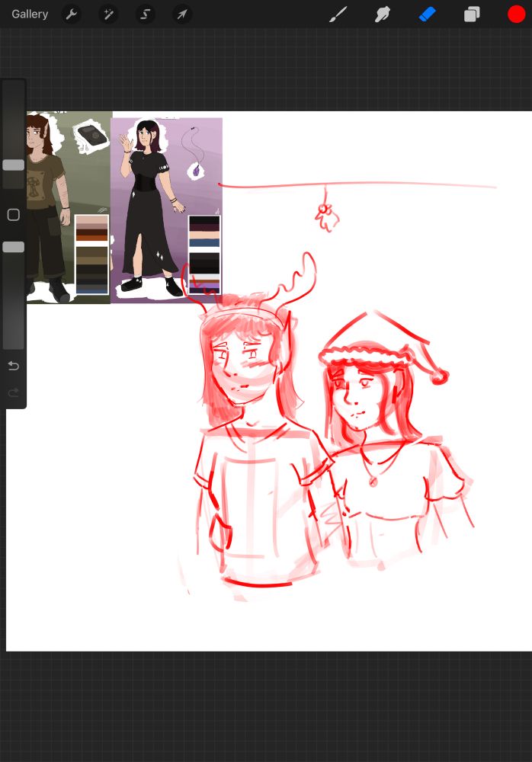The height and width of the screenshot is (762, 532).
Task: Select the Smudge tool
Action: (382, 14)
